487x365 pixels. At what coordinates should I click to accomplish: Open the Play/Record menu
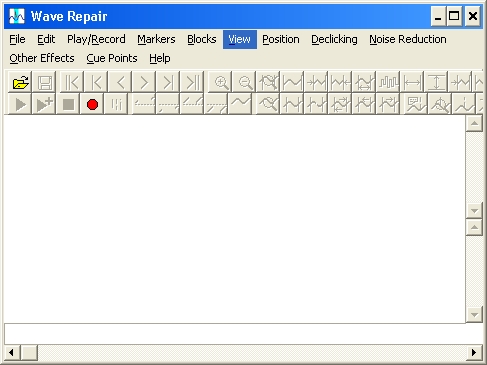click(x=96, y=39)
